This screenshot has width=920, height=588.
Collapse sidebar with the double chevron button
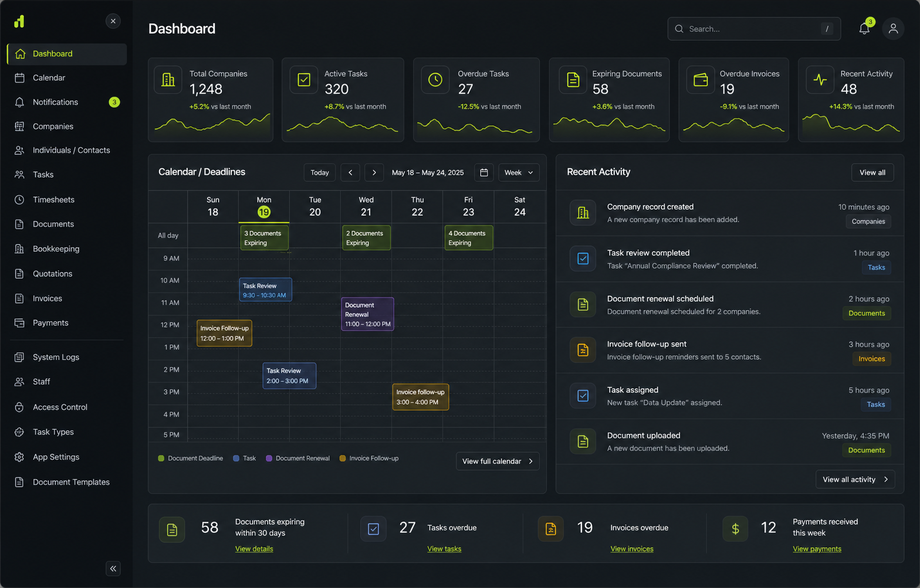click(113, 568)
